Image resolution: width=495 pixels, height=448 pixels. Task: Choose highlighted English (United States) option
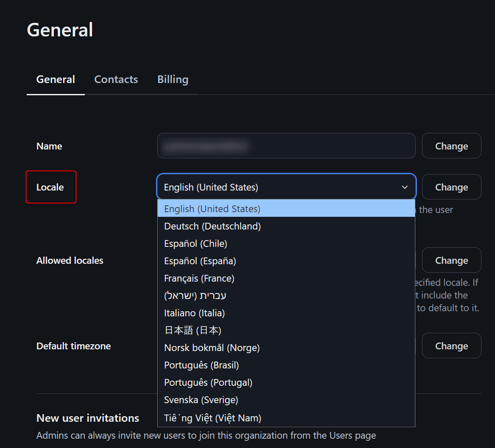(x=212, y=209)
